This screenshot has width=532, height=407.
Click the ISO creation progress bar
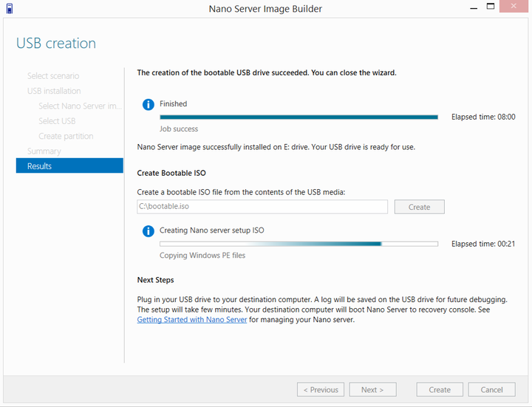pyautogui.click(x=299, y=244)
